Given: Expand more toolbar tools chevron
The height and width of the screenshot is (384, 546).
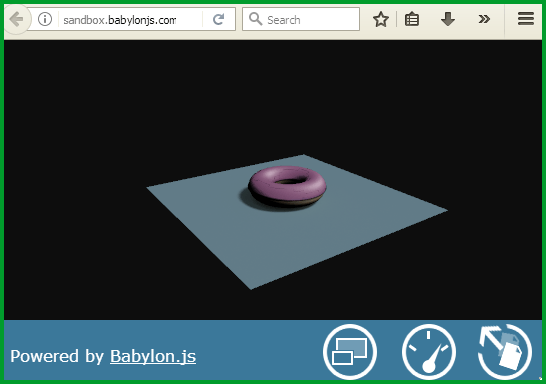Looking at the screenshot, I should (484, 19).
